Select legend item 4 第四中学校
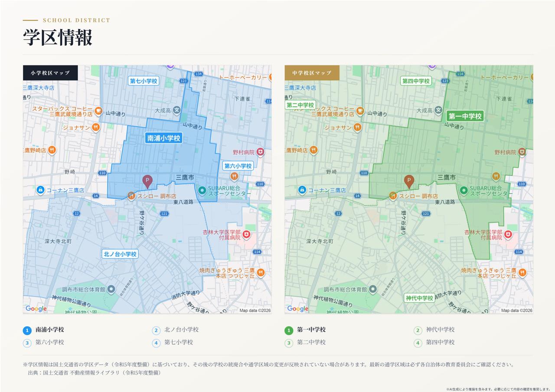555x392 pixels. pos(434,343)
